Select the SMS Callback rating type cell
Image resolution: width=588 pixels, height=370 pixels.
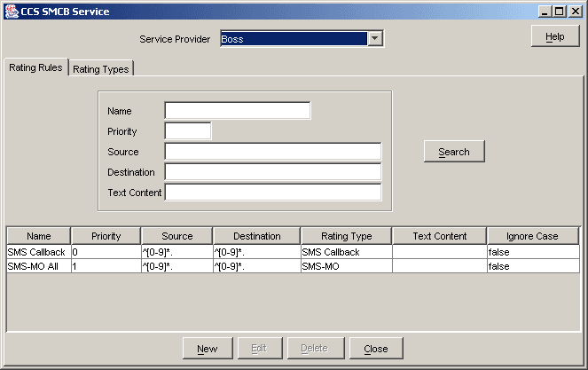347,252
